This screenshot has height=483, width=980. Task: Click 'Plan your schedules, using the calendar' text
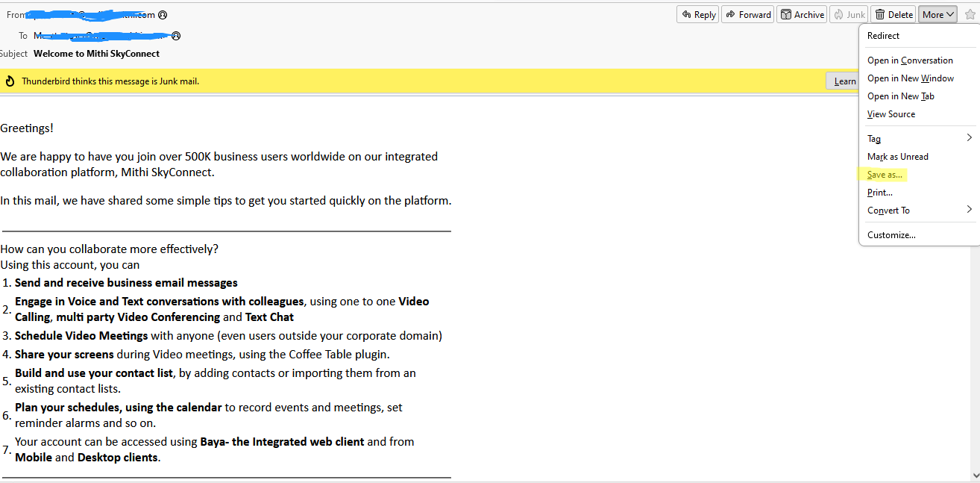(x=119, y=408)
